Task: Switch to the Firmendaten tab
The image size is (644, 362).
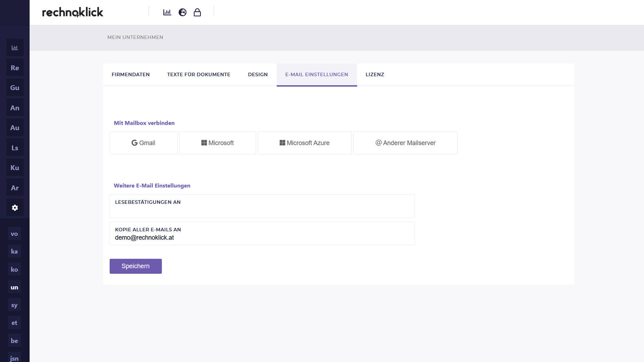Action: pos(130,74)
